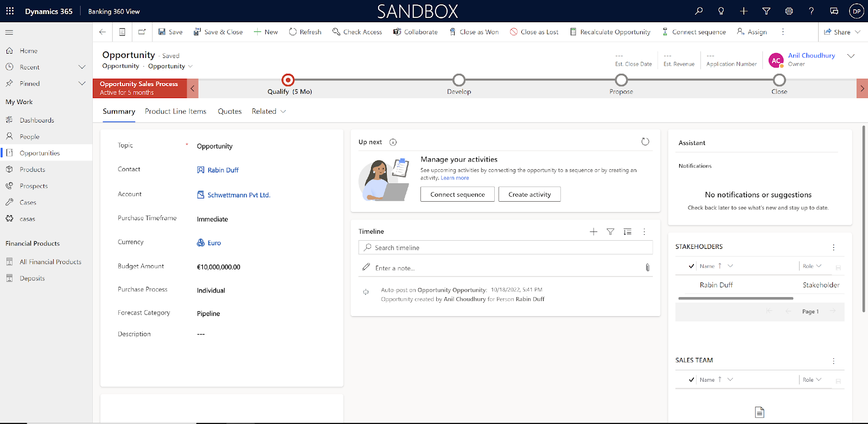The image size is (868, 424).
Task: Open the Rabin Duff contact link
Action: [223, 170]
